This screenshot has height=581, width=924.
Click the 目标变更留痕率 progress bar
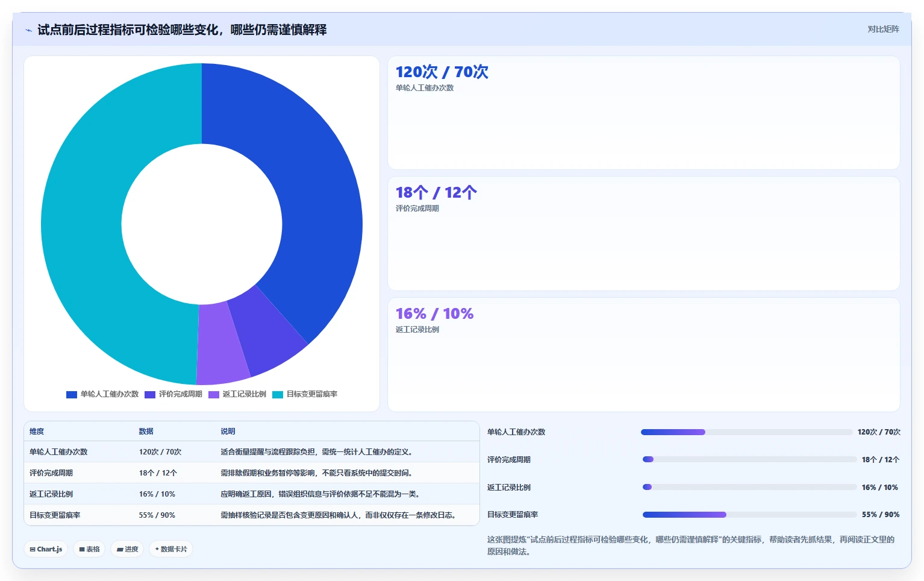(x=749, y=515)
